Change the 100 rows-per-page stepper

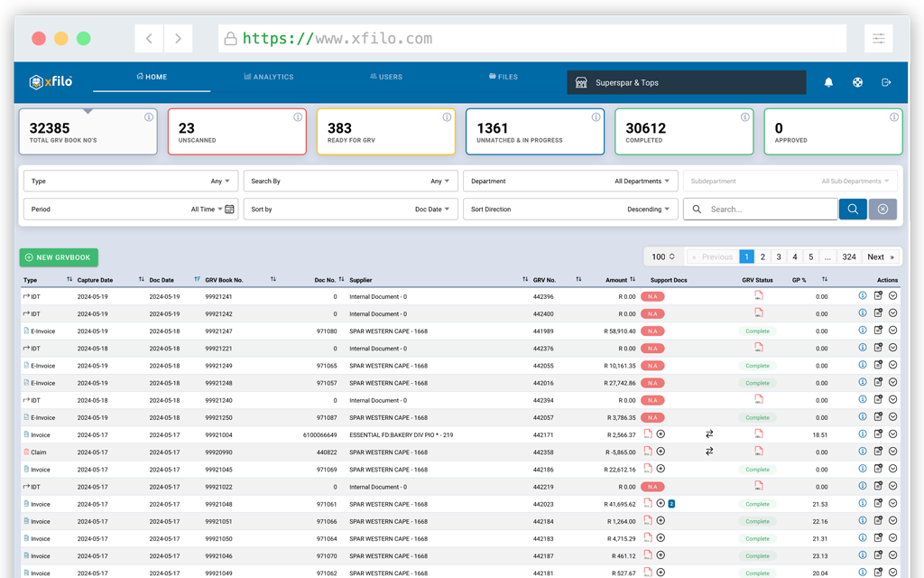click(x=663, y=256)
